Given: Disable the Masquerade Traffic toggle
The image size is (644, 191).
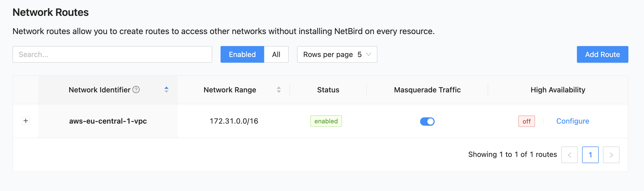Looking at the screenshot, I should click(427, 122).
